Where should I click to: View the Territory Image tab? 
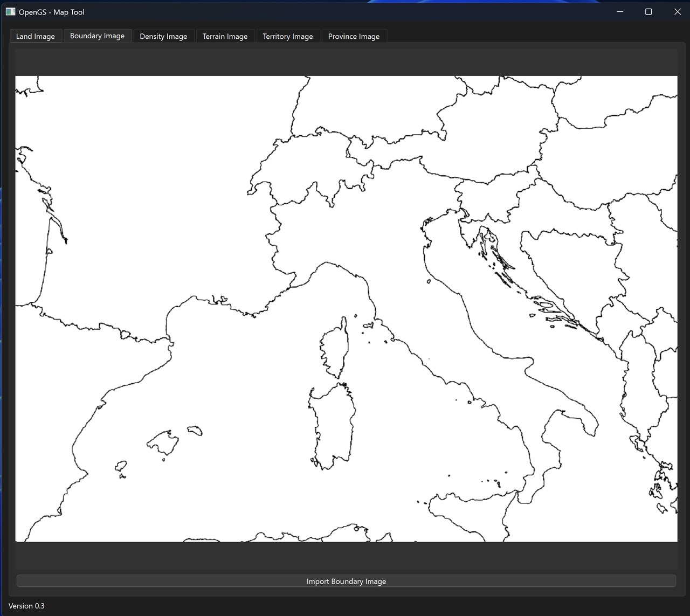point(288,36)
